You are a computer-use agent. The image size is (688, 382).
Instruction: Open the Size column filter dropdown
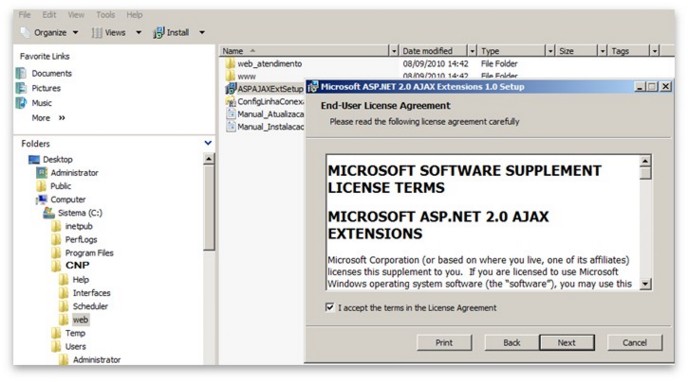[x=602, y=51]
